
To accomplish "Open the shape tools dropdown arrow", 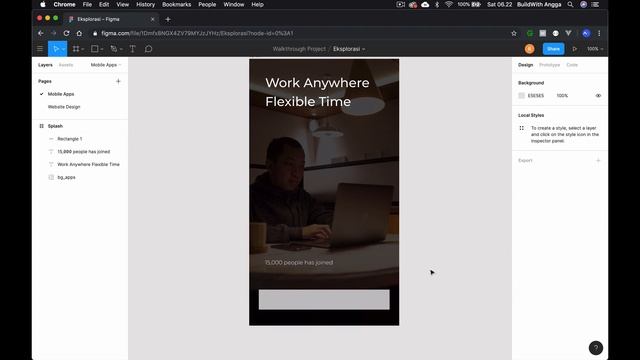I will pos(102,49).
